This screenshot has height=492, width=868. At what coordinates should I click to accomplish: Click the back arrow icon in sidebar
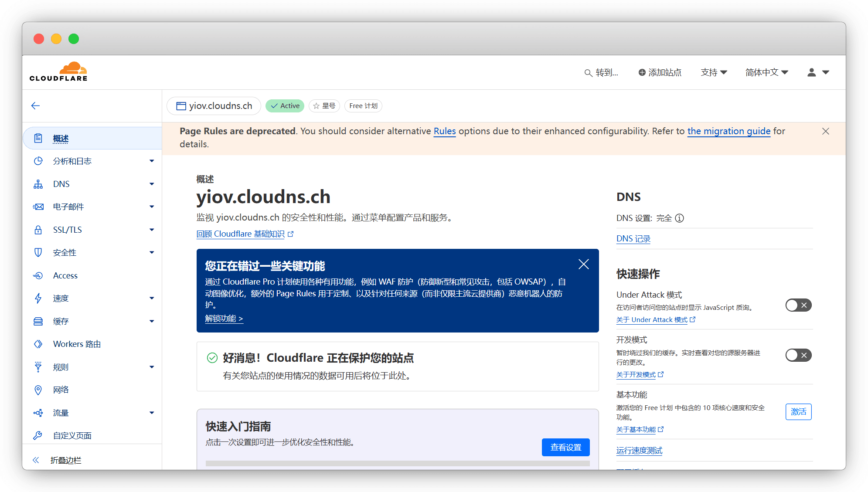[36, 106]
